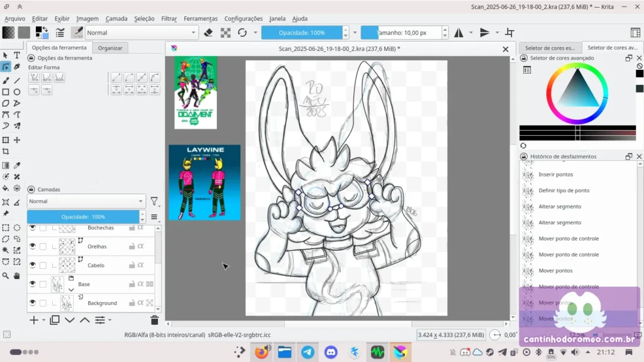Hide the Base group layer
The image size is (644, 362).
click(x=33, y=284)
